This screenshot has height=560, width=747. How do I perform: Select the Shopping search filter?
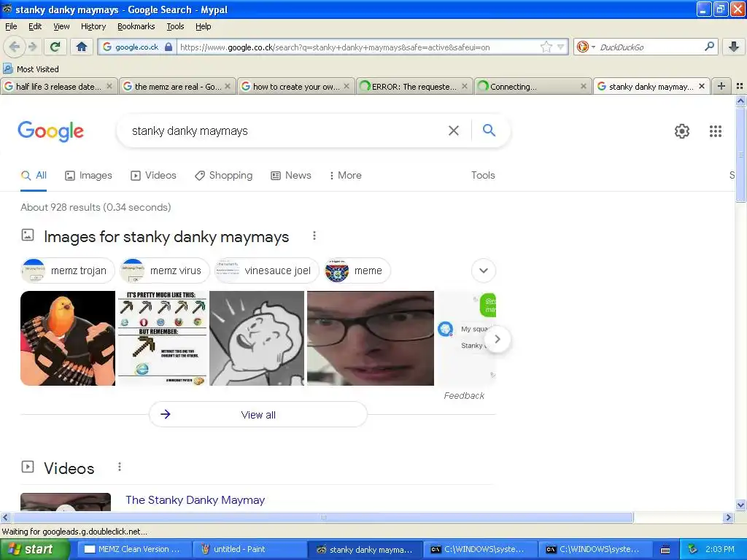coord(223,175)
